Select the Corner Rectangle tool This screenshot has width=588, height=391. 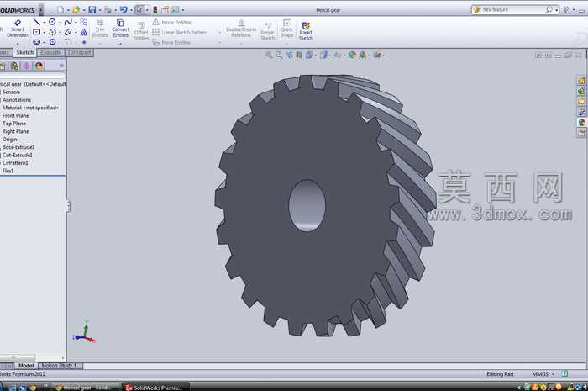coord(36,32)
